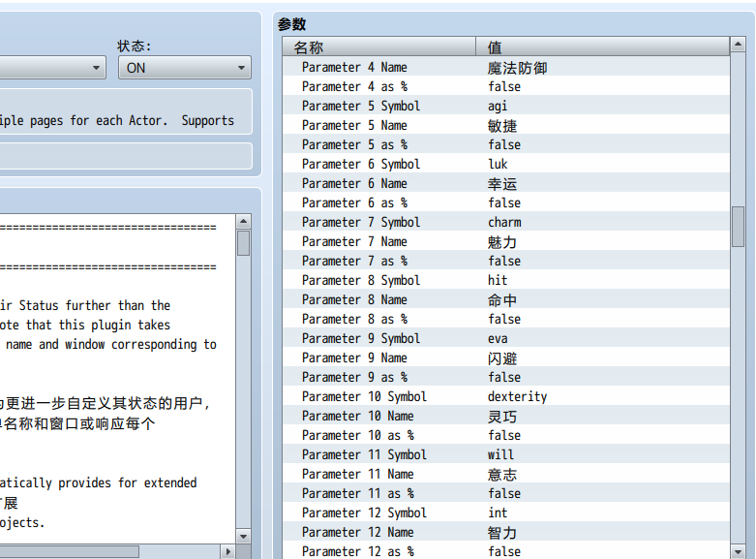Select the Parameter 11 Symbol row
This screenshot has height=559, width=756.
(x=505, y=454)
